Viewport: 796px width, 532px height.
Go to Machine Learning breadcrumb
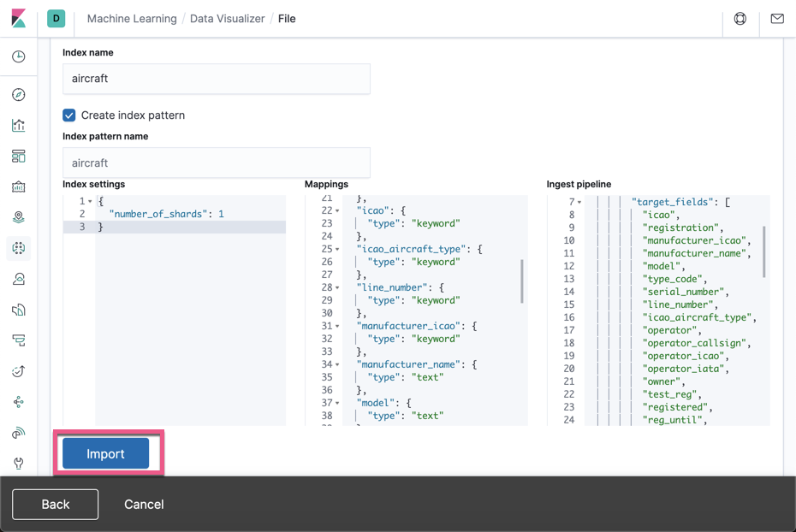pyautogui.click(x=132, y=19)
